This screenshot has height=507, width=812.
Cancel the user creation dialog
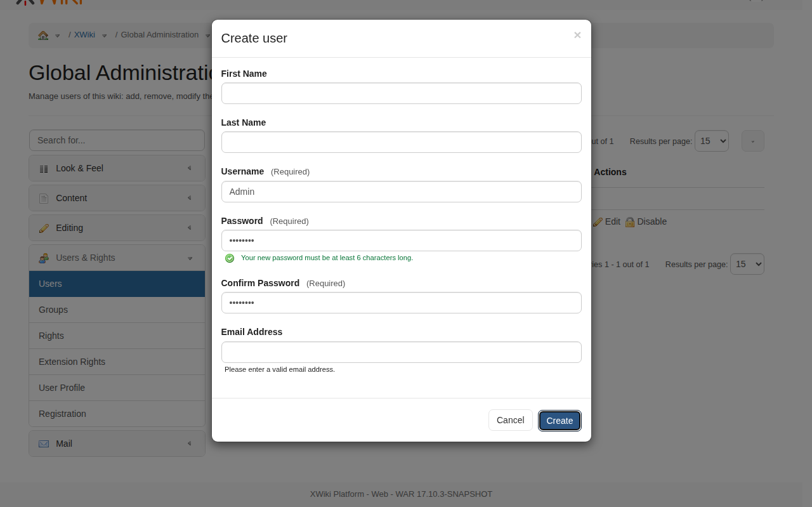(x=510, y=420)
